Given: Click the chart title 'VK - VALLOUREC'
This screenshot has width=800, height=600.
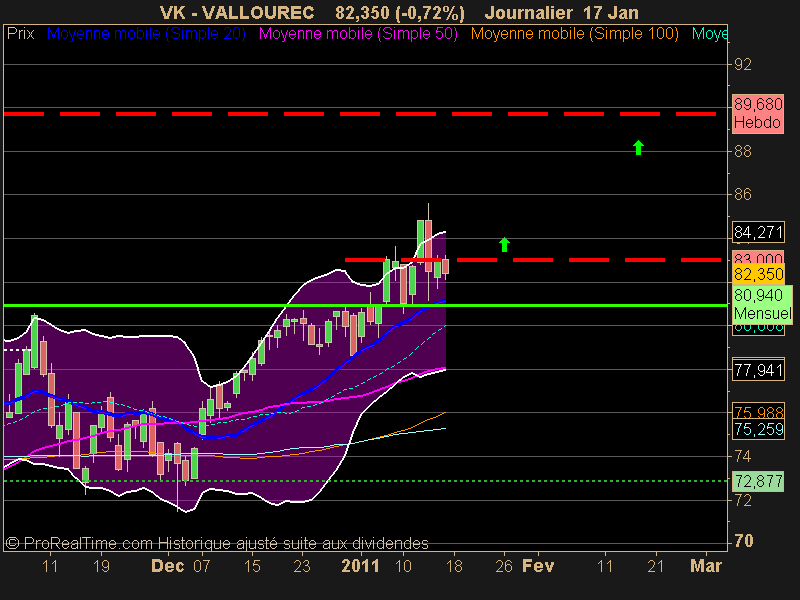Looking at the screenshot, I should tap(237, 12).
